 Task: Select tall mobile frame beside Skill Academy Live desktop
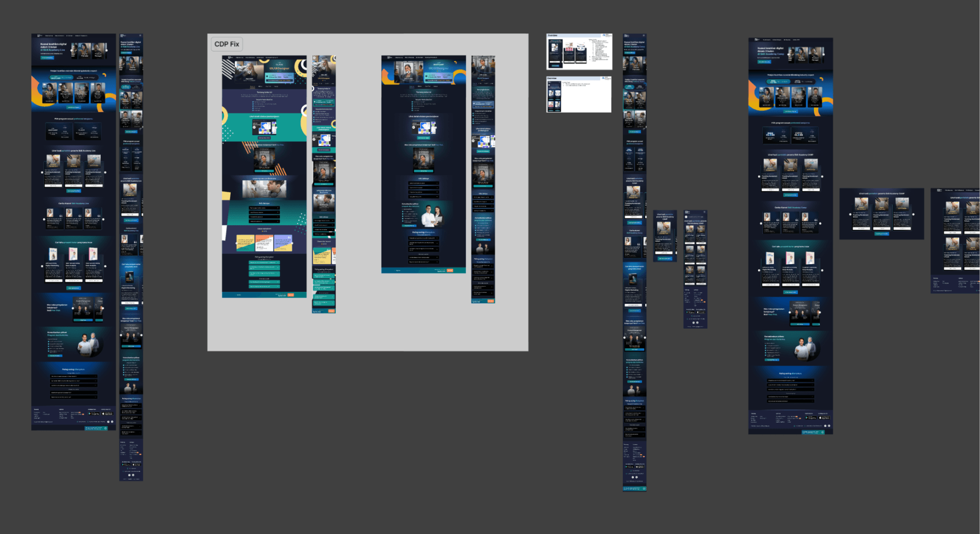coord(131,257)
